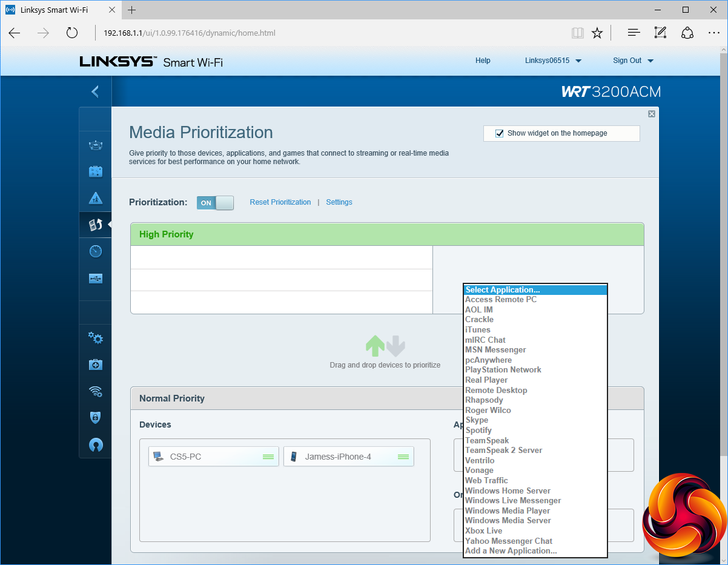Viewport: 728px width, 565px height.
Task: Click the Reset Prioritization link
Action: pos(280,202)
